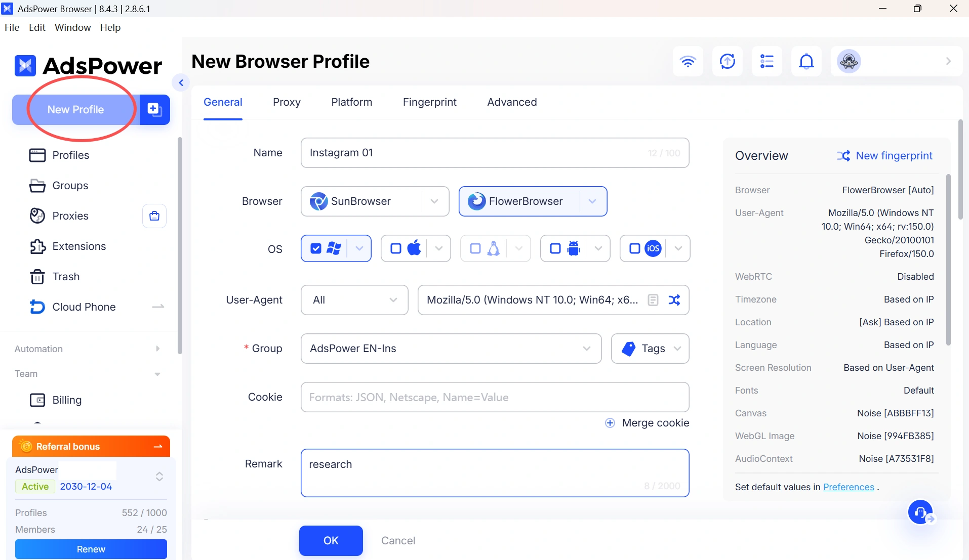Toggle the Linux OS checkbox
This screenshot has height=560, width=969.
click(x=475, y=248)
